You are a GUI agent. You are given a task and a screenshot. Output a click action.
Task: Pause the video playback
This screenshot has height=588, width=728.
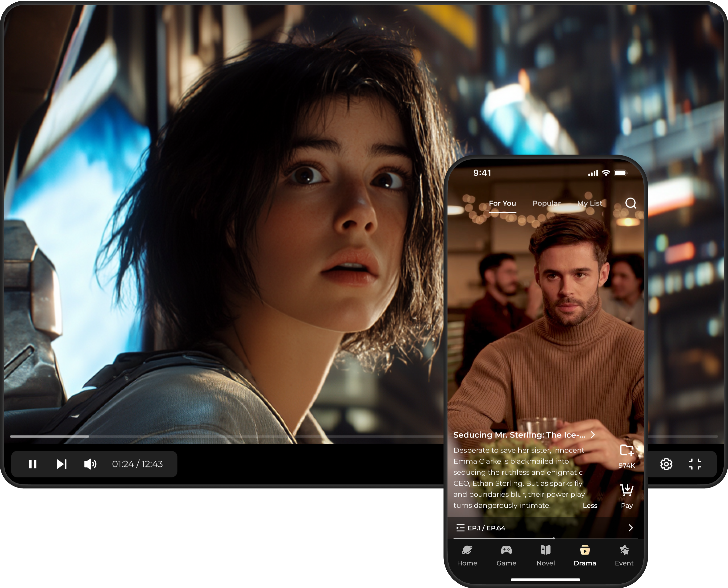33,464
